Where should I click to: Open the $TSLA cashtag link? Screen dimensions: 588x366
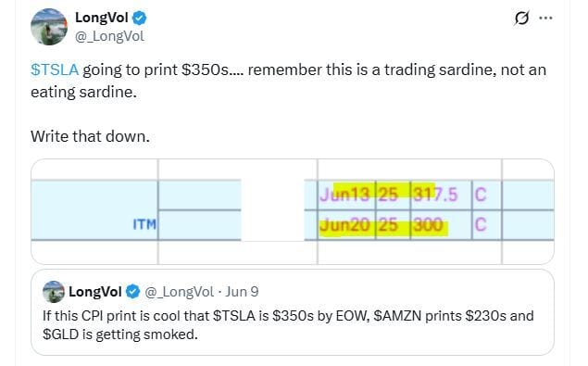[x=55, y=69]
